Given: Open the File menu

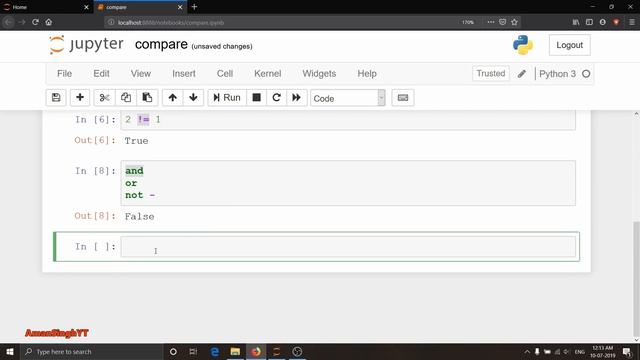Looking at the screenshot, I should point(64,73).
